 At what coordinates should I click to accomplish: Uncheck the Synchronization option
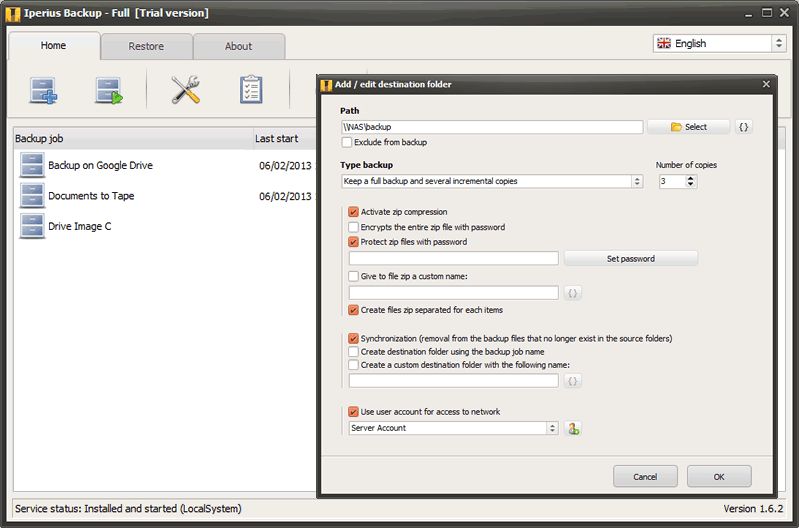click(x=353, y=338)
